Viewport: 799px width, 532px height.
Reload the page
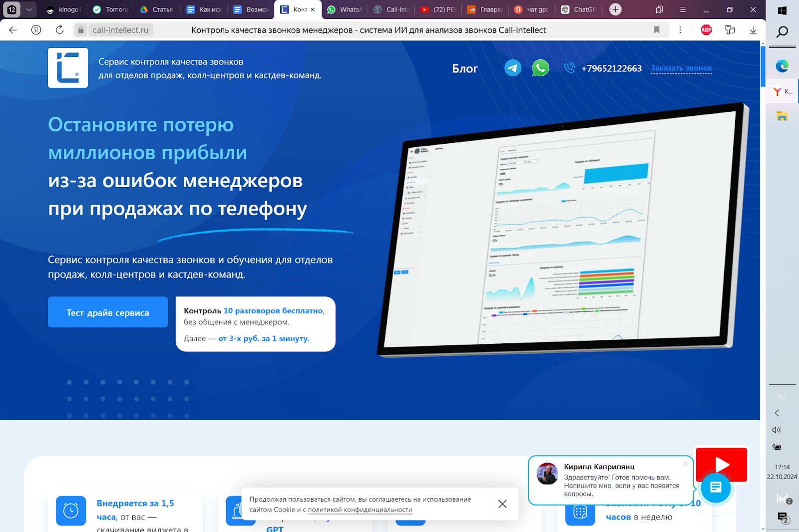59,30
